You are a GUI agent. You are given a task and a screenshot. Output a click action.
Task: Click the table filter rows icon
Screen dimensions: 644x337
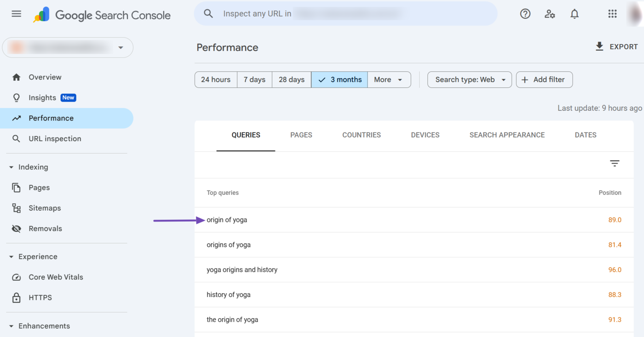[615, 163]
